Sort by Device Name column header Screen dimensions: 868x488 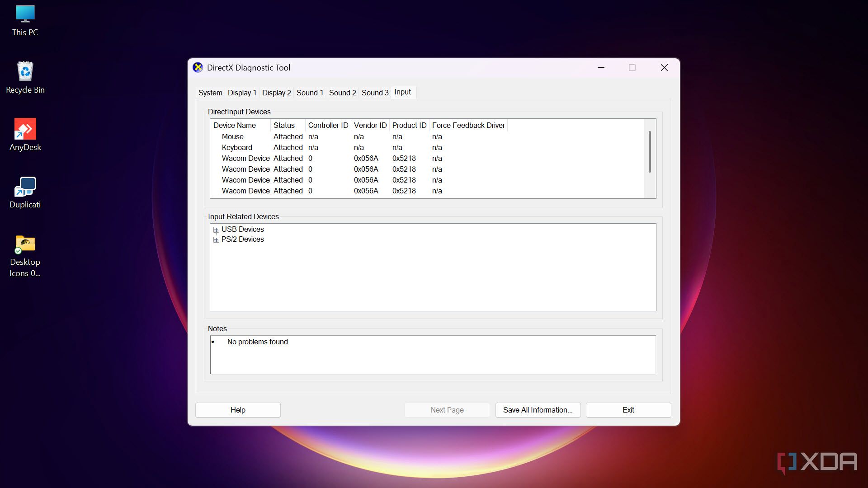tap(240, 125)
